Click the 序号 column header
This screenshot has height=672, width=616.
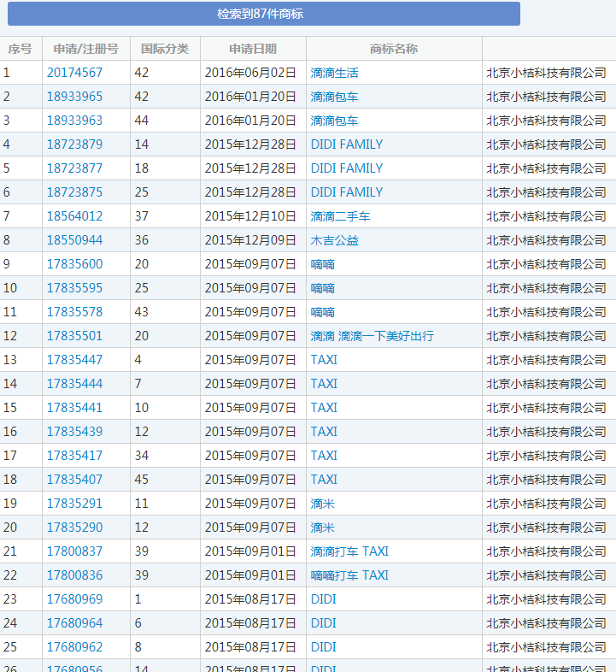(21, 49)
